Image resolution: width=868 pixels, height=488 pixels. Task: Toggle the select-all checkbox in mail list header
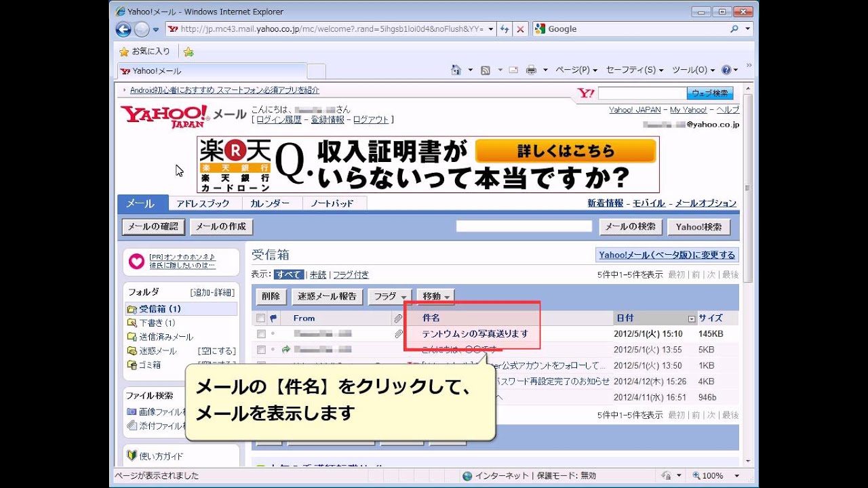261,318
